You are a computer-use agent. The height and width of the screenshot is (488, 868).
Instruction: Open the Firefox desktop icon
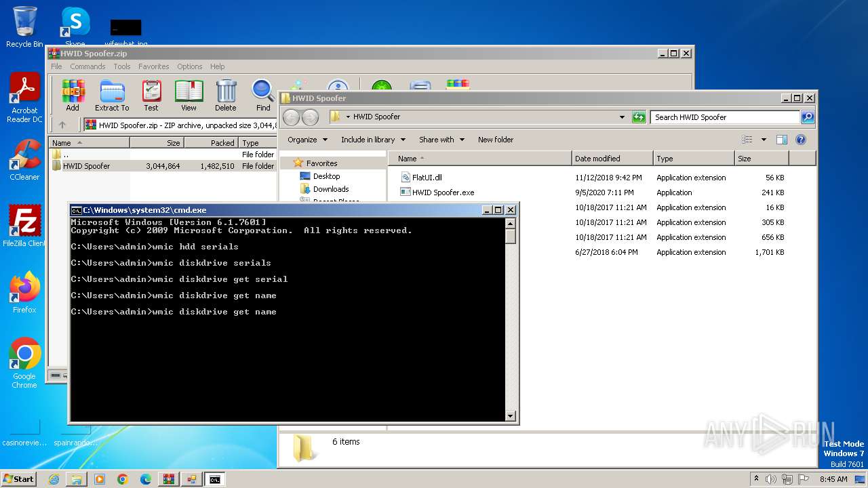(x=24, y=293)
